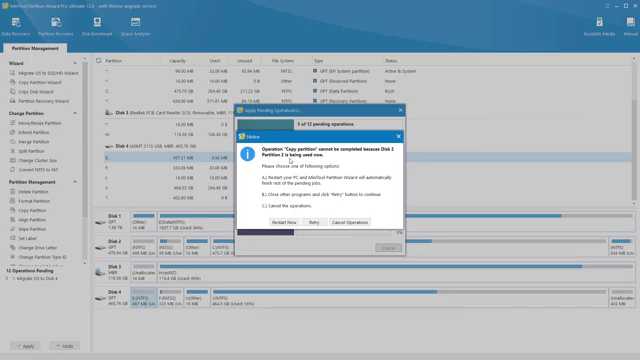
Task: Click Restart Now in the Notice dialog
Action: tap(284, 222)
